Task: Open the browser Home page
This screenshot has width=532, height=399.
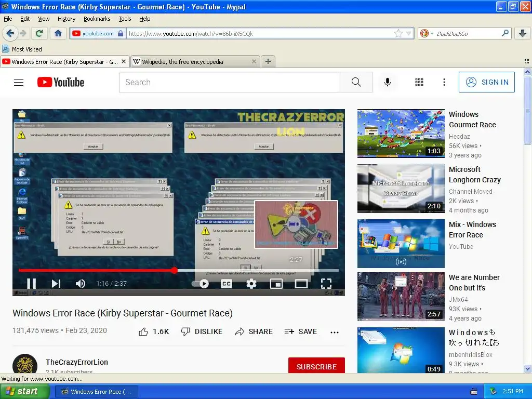Action: click(58, 33)
